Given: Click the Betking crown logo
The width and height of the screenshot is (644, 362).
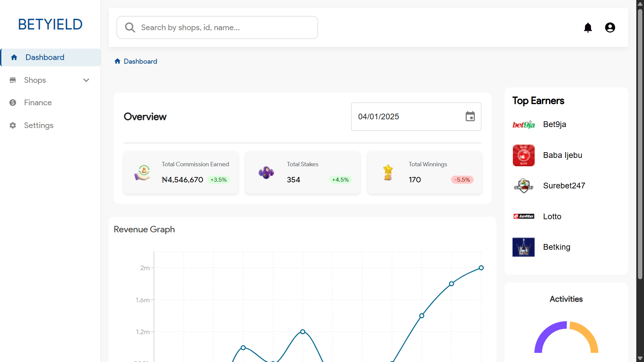Looking at the screenshot, I should [524, 247].
